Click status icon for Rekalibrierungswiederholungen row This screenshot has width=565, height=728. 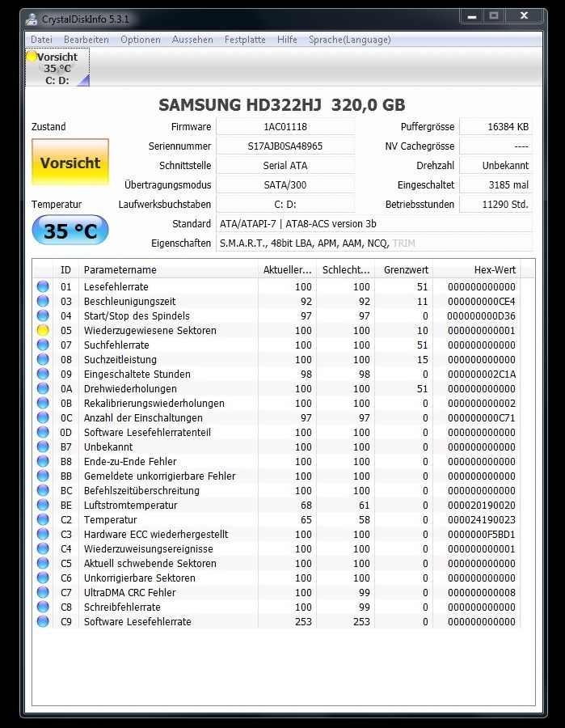(x=43, y=403)
